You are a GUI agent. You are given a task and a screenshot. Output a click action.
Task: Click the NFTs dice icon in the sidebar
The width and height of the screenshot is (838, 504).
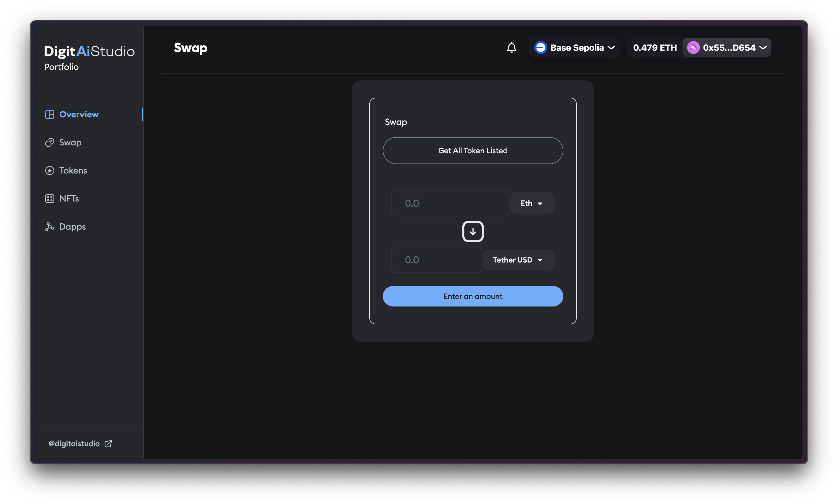coord(50,199)
